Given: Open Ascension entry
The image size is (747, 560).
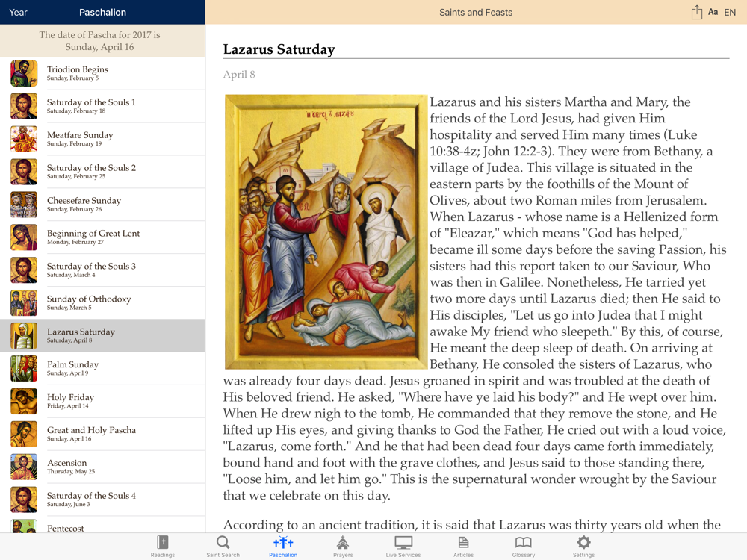Looking at the screenshot, I should point(102,467).
